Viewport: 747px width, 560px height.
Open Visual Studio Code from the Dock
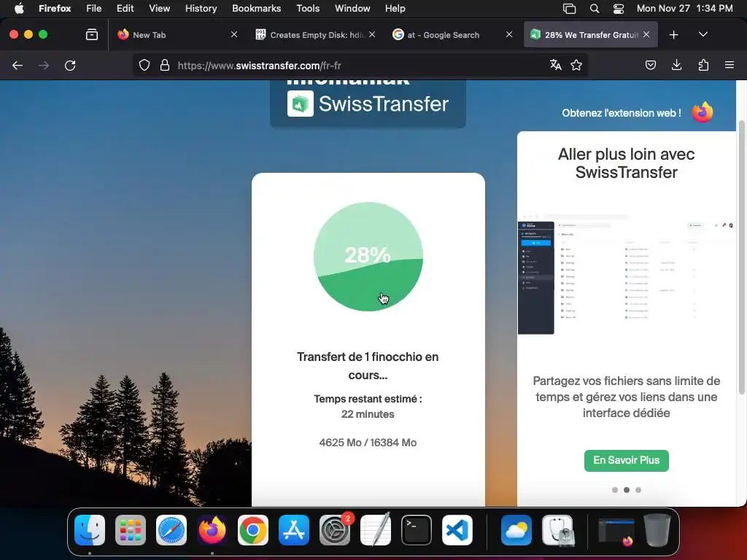[457, 530]
